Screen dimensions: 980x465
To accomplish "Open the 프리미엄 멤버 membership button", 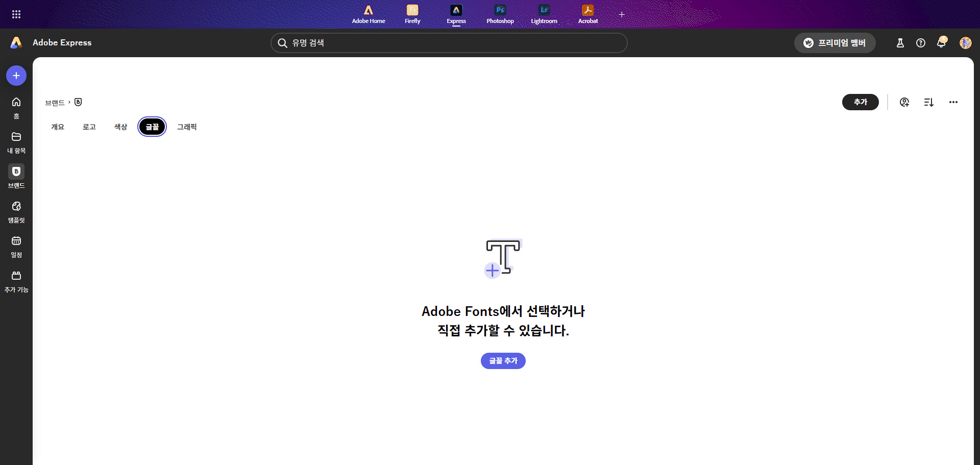I will [835, 43].
